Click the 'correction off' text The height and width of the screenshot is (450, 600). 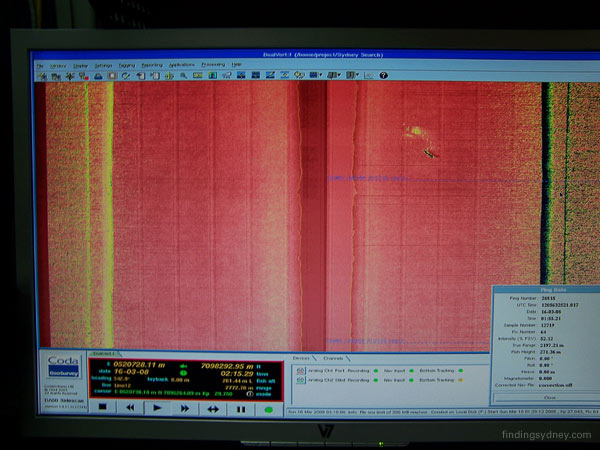point(555,385)
